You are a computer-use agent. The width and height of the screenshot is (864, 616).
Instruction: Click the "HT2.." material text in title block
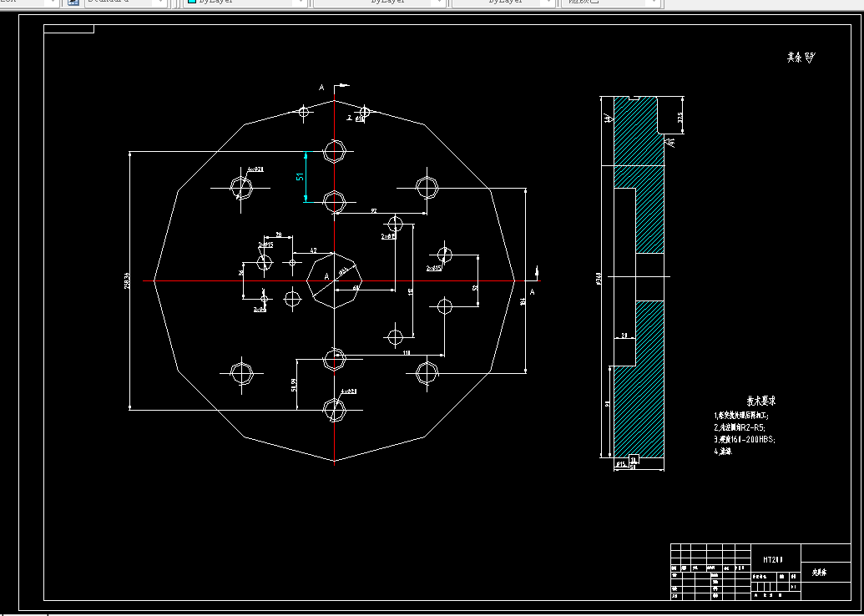[x=773, y=559]
